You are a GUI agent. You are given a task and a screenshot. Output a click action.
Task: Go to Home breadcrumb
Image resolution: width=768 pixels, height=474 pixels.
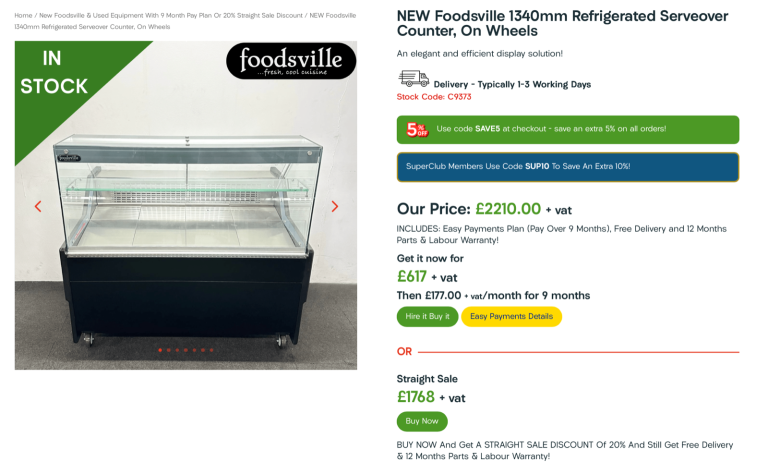tap(23, 16)
